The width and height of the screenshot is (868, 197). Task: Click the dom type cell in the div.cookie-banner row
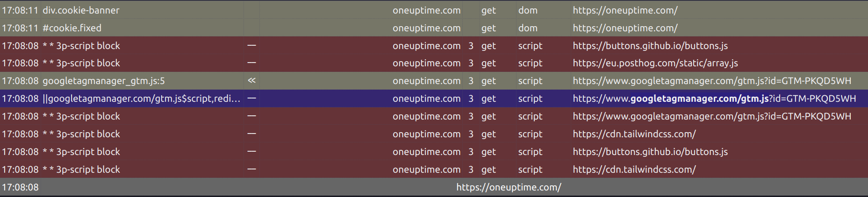[x=528, y=10]
